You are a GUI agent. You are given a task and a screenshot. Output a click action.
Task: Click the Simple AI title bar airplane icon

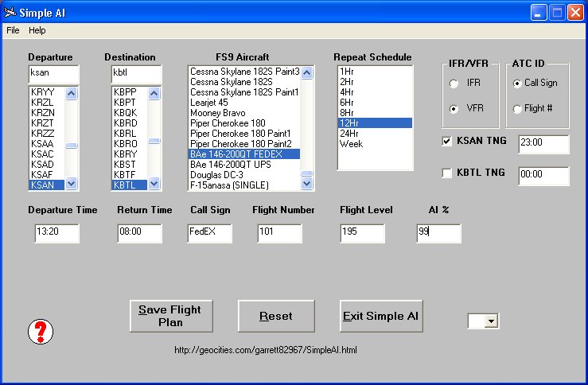[10, 12]
